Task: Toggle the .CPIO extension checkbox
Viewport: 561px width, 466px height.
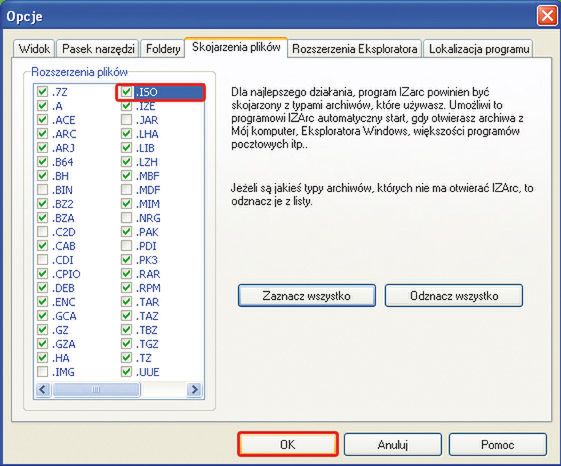Action: (42, 273)
